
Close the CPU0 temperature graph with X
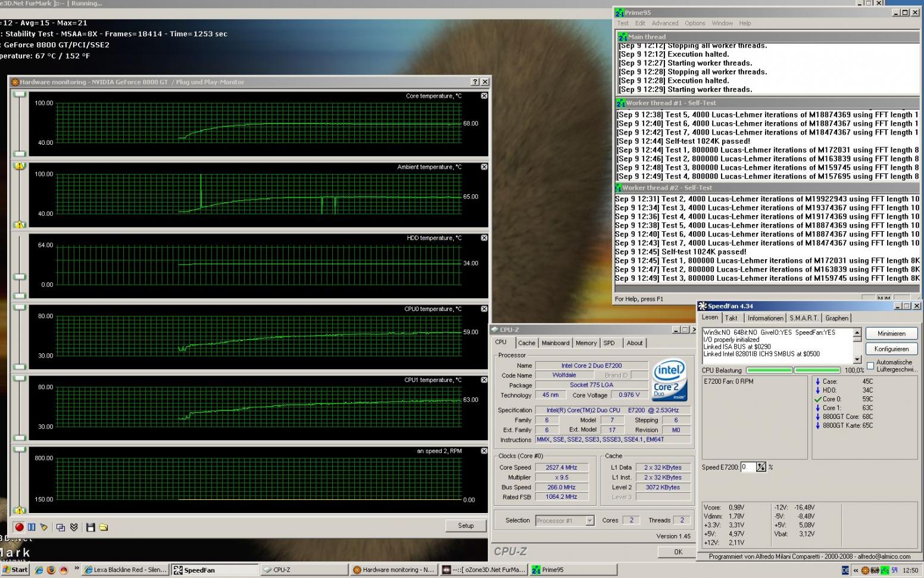pyautogui.click(x=484, y=309)
